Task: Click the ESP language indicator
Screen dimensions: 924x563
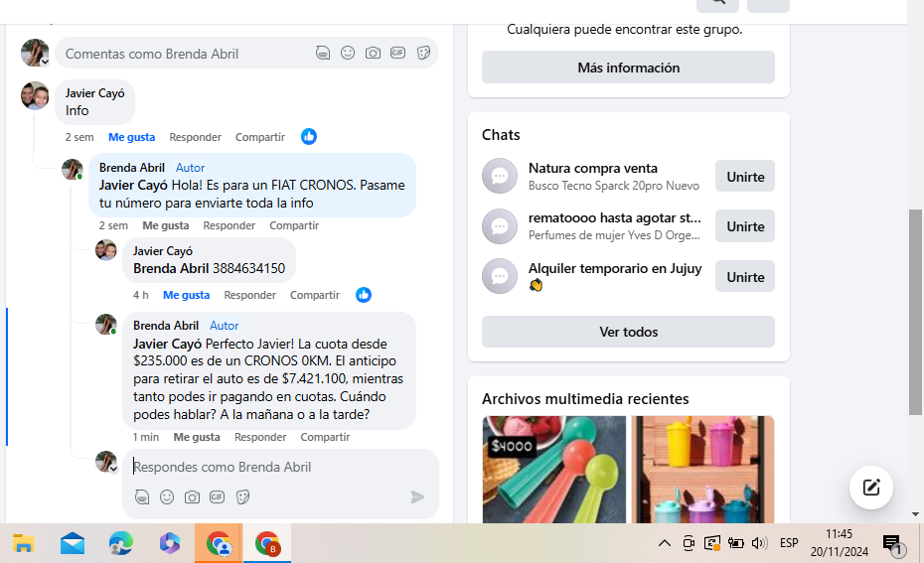Action: [789, 543]
